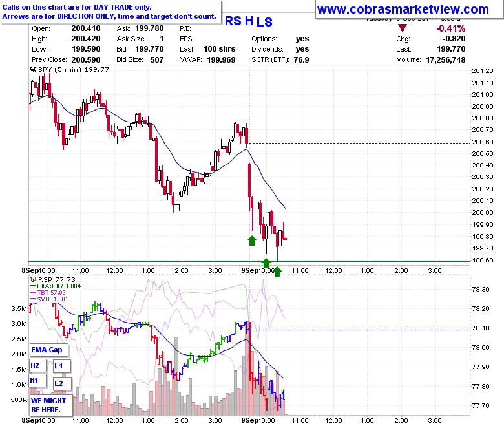Click the TBT 57.02 legend entry

pyautogui.click(x=48, y=293)
